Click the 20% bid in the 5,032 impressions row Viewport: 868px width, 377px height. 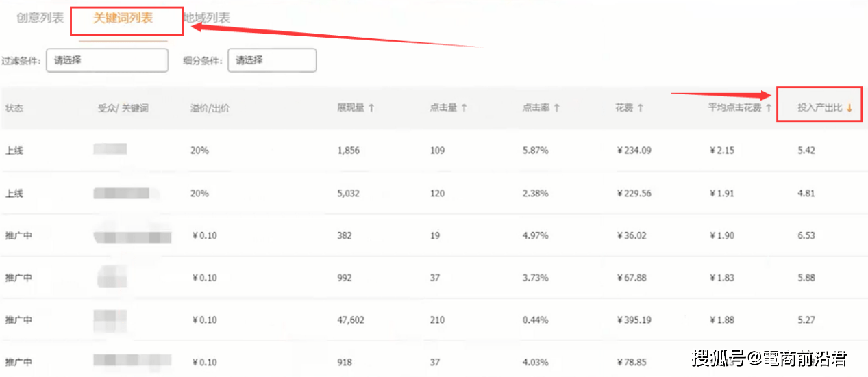pos(199,193)
